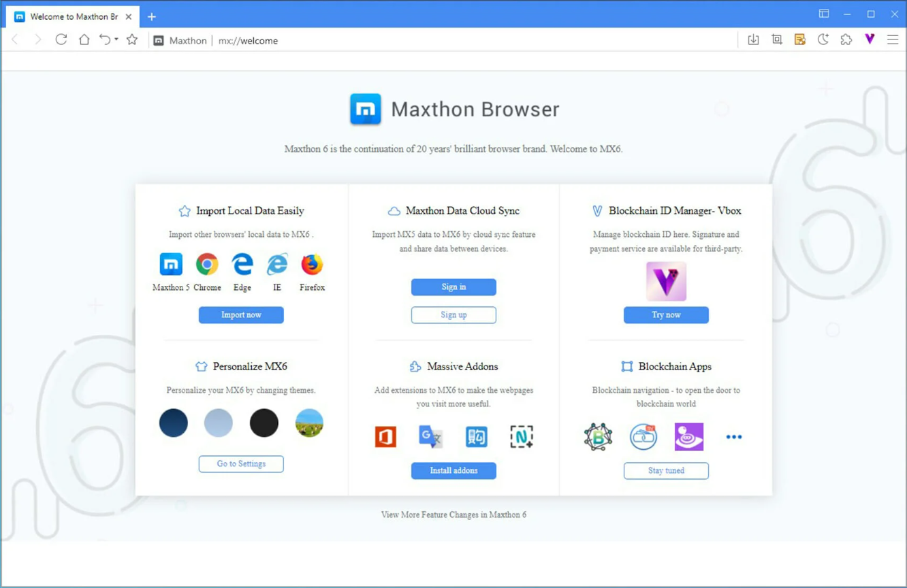Click the blue circular blockchain app icon
Viewport: 907px width, 588px height.
click(x=643, y=437)
